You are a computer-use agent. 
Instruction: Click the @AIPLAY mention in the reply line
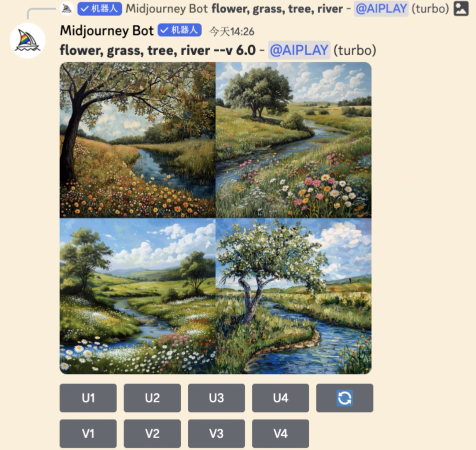(381, 8)
